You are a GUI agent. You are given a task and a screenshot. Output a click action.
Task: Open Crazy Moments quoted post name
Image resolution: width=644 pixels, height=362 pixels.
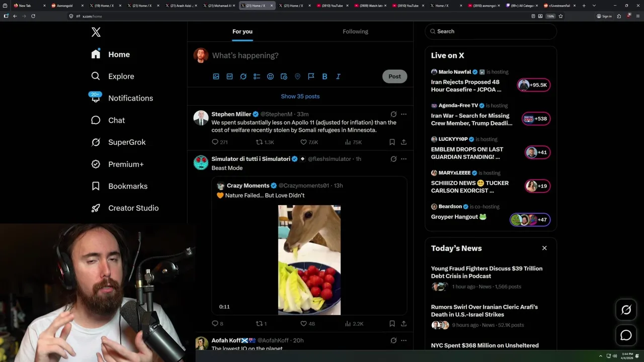point(248,186)
